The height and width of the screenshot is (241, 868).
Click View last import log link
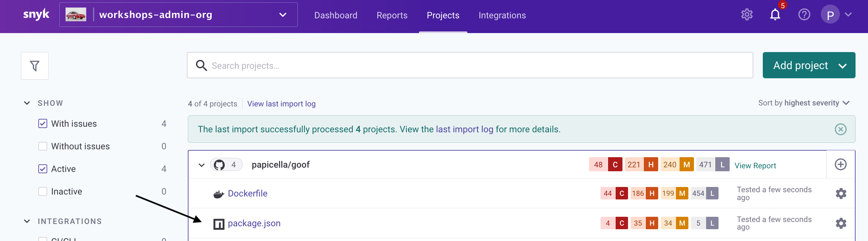click(281, 104)
